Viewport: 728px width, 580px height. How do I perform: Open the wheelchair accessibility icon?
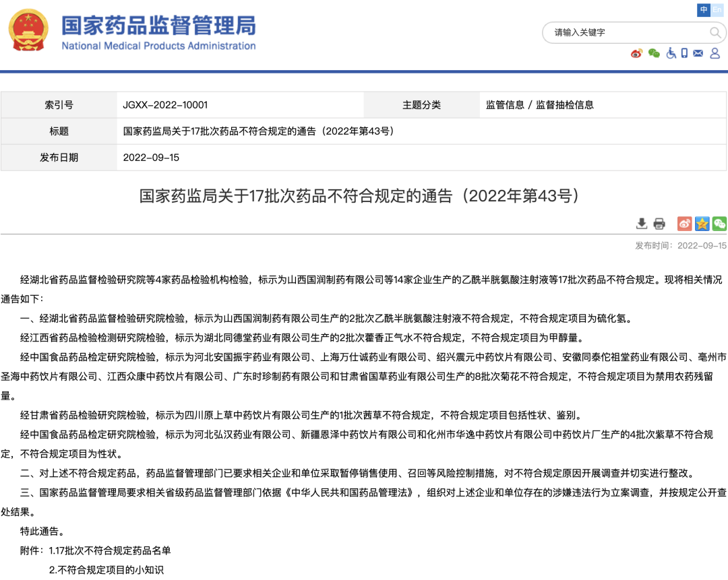[671, 53]
